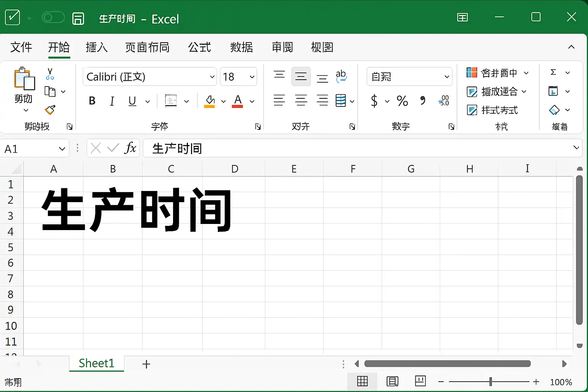Open the 公式 ribbon tab
588x392 pixels.
coord(199,47)
